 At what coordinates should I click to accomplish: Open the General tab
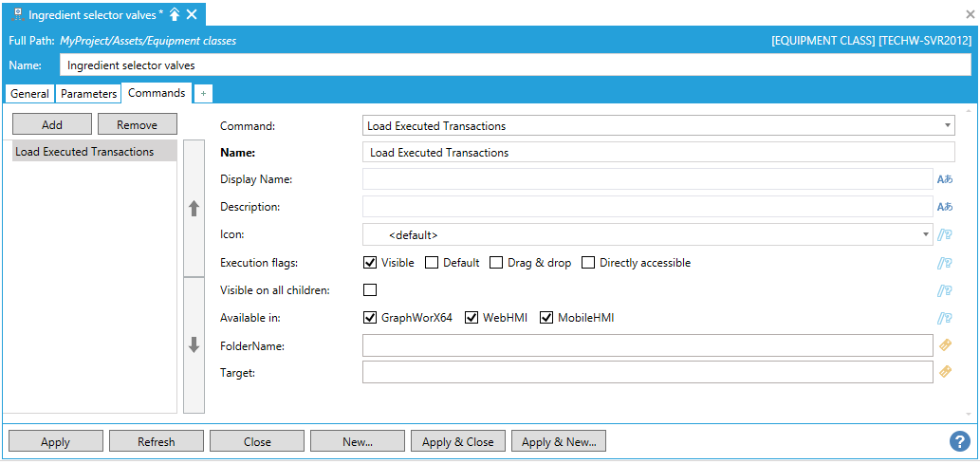click(x=29, y=94)
